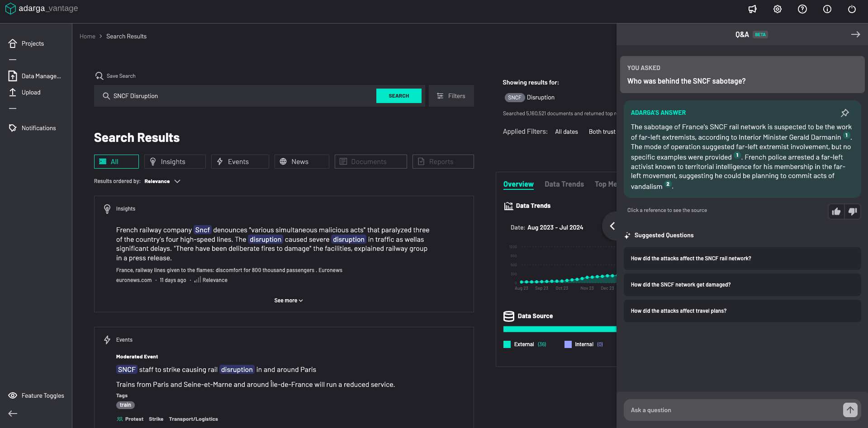868x428 pixels.
Task: Click the Internal legend swatch
Action: [568, 344]
